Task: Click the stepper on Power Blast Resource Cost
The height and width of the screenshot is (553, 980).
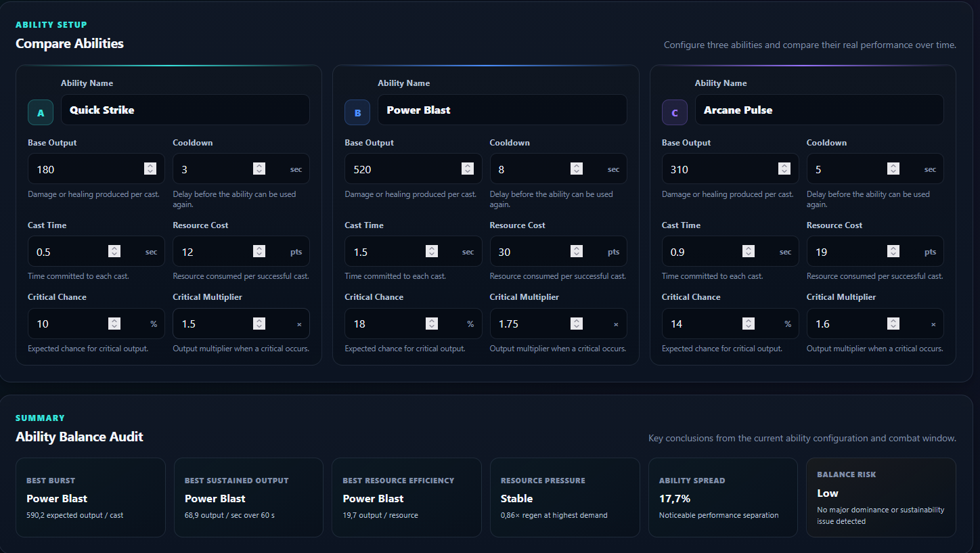Action: pyautogui.click(x=576, y=251)
